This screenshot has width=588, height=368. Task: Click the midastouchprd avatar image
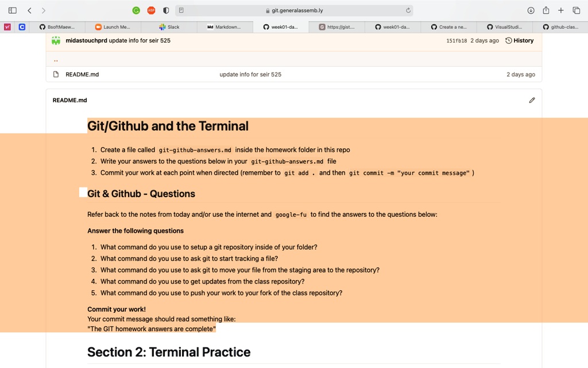[56, 41]
